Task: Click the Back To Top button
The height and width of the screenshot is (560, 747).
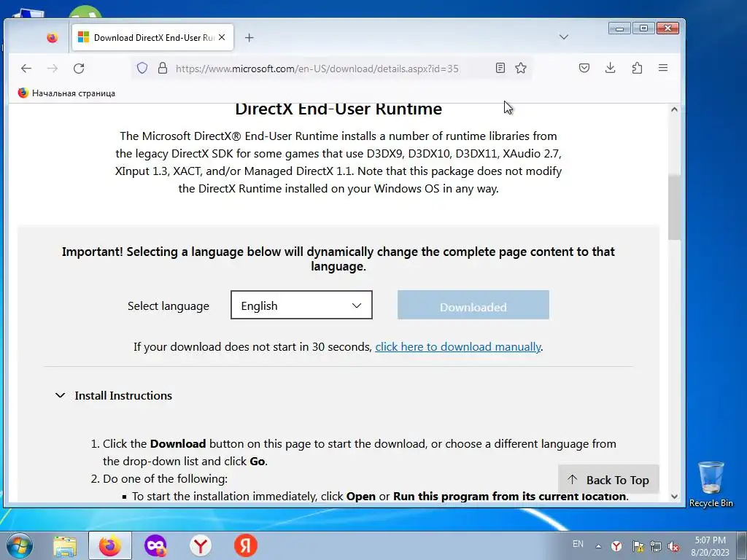Action: [x=608, y=480]
